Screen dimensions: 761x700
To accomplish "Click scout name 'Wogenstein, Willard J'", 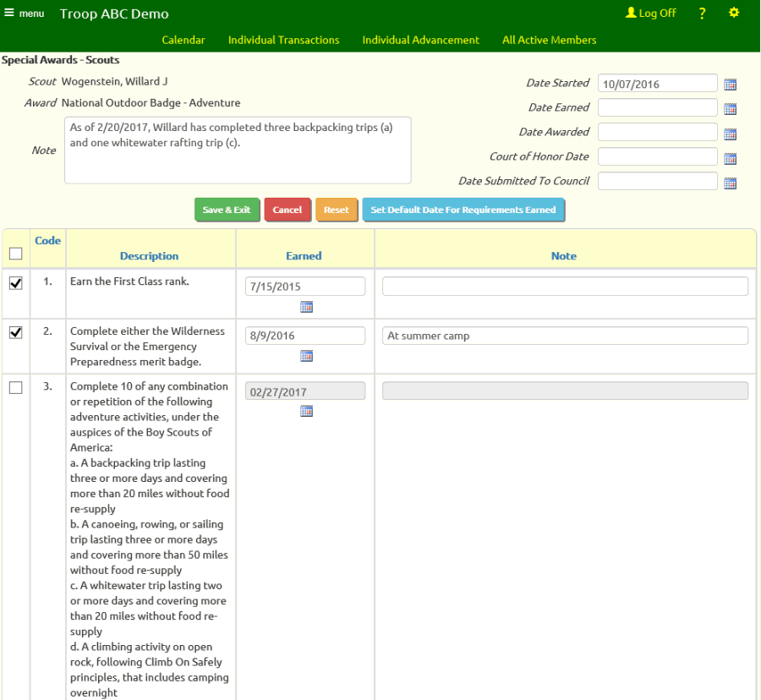I will (114, 81).
